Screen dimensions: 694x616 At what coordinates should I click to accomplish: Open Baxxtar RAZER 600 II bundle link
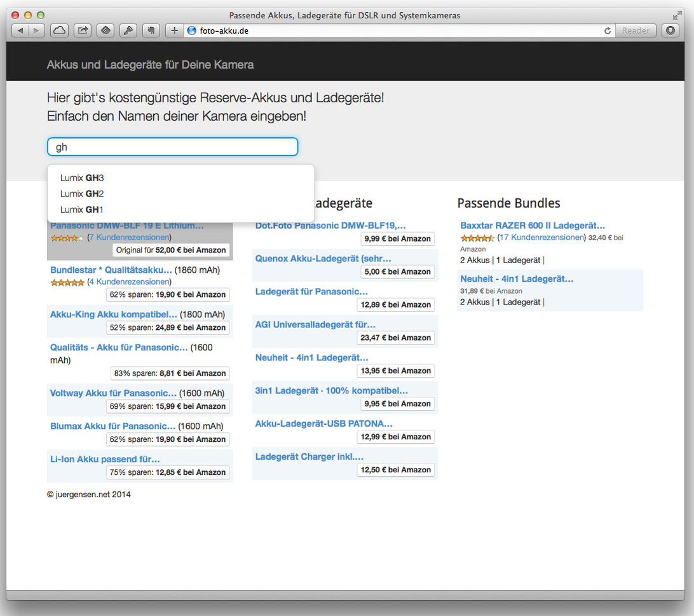[533, 226]
